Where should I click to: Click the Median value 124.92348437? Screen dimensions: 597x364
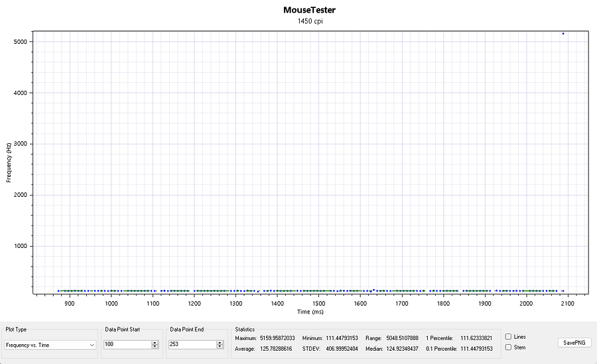(402, 349)
